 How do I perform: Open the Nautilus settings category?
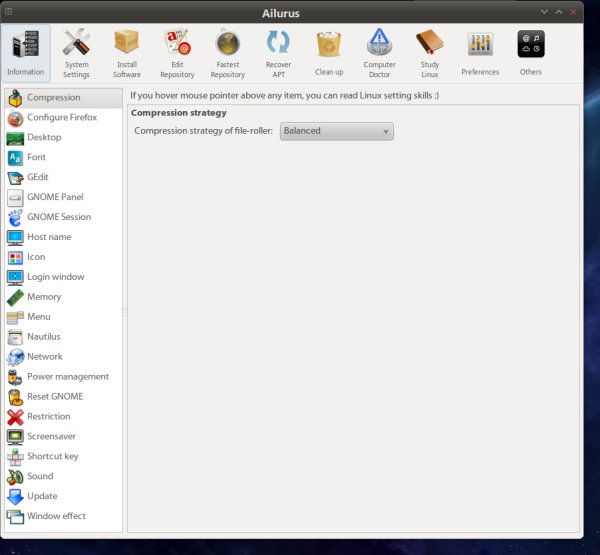coord(43,337)
